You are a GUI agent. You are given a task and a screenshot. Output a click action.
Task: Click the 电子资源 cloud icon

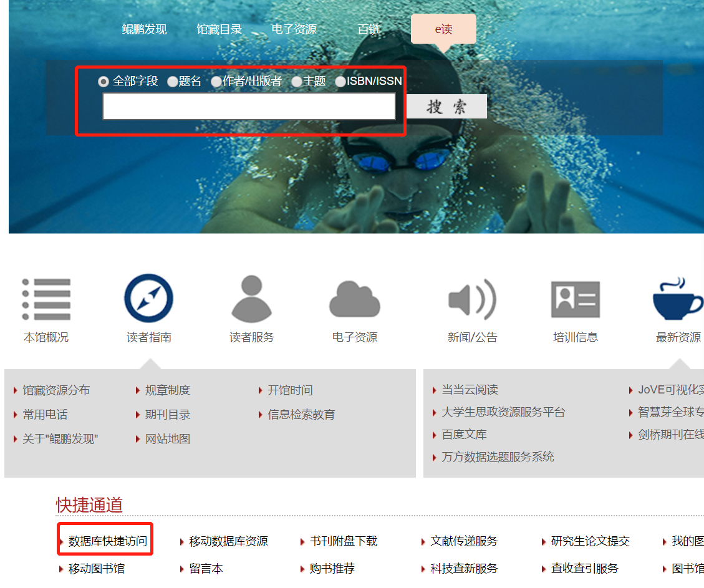pyautogui.click(x=354, y=299)
